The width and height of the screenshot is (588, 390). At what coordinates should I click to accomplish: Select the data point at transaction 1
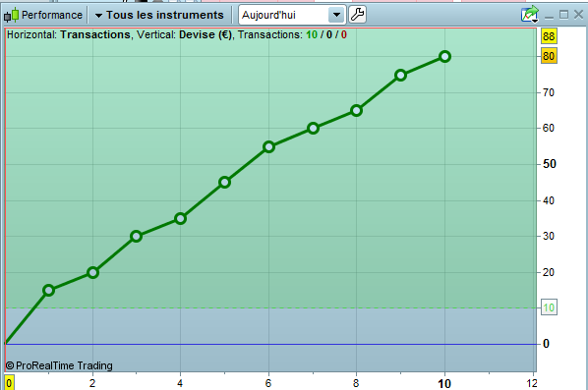49,290
